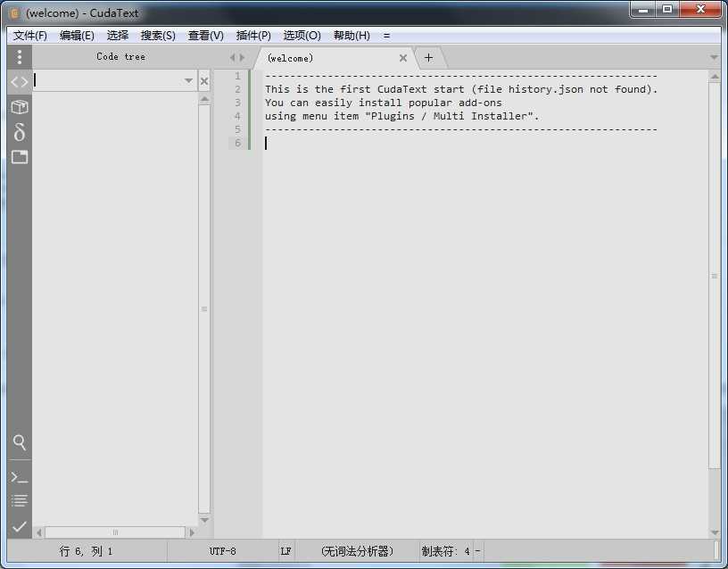The image size is (728, 569).
Task: Expand the code tree filter dropdown arrow
Action: coord(188,81)
